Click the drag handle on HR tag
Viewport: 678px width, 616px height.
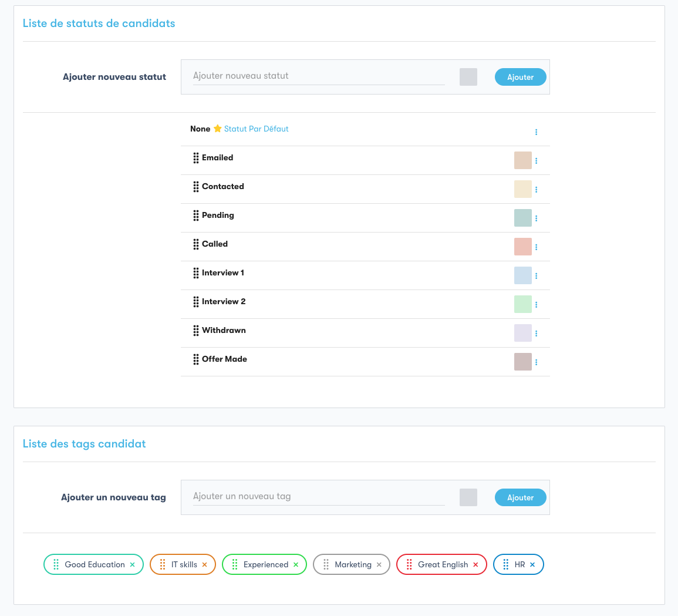click(506, 565)
